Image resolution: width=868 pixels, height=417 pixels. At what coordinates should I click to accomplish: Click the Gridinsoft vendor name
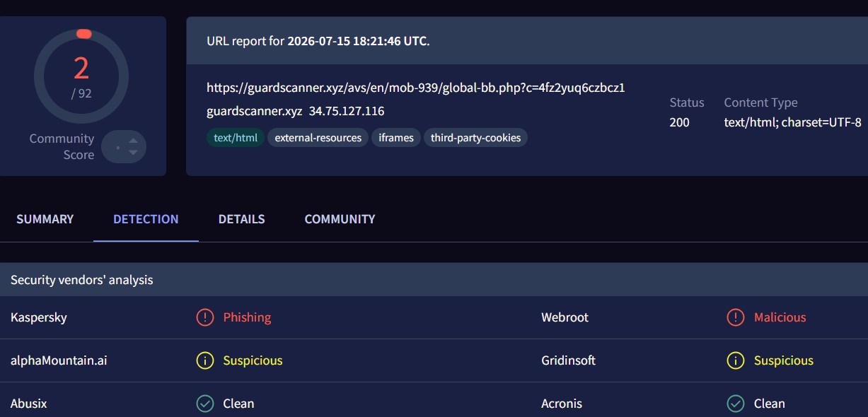pyautogui.click(x=569, y=360)
